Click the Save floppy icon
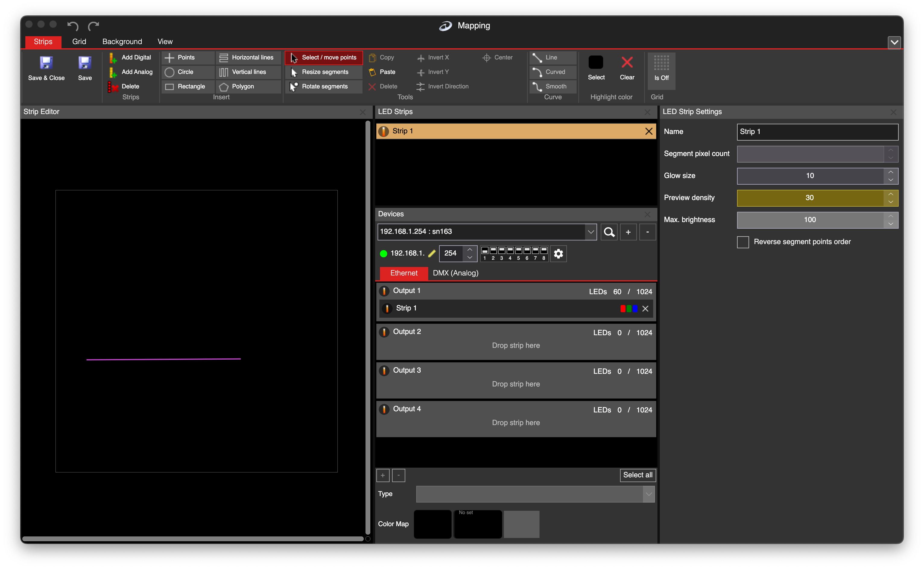The image size is (924, 569). point(85,62)
